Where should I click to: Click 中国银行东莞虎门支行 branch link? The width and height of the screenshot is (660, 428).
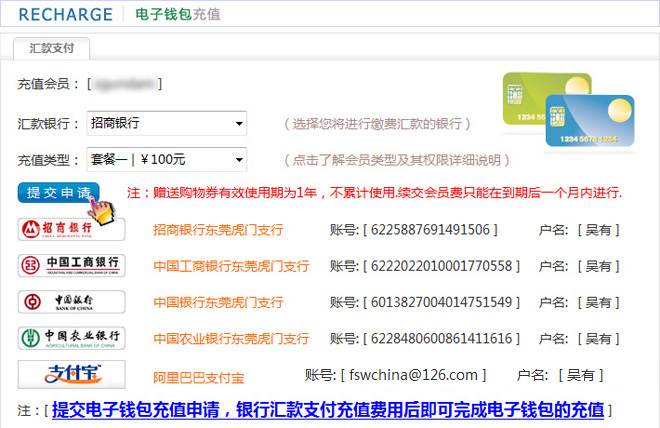pyautogui.click(x=224, y=302)
